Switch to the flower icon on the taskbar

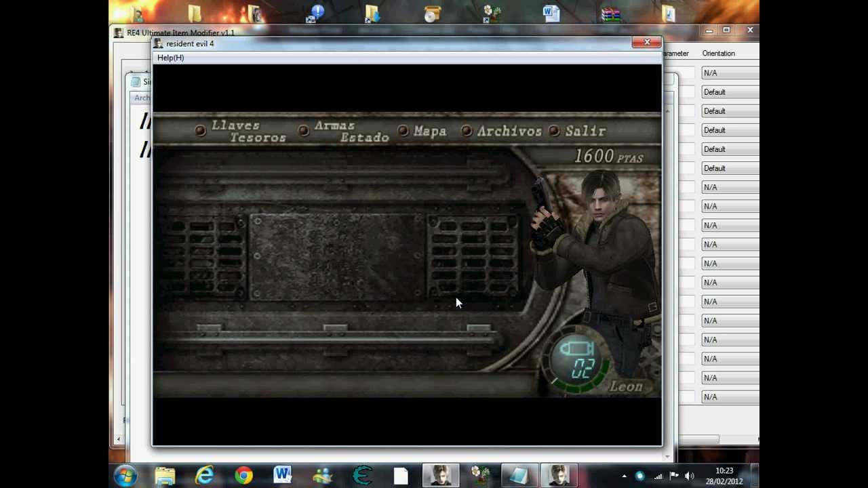[x=480, y=475]
